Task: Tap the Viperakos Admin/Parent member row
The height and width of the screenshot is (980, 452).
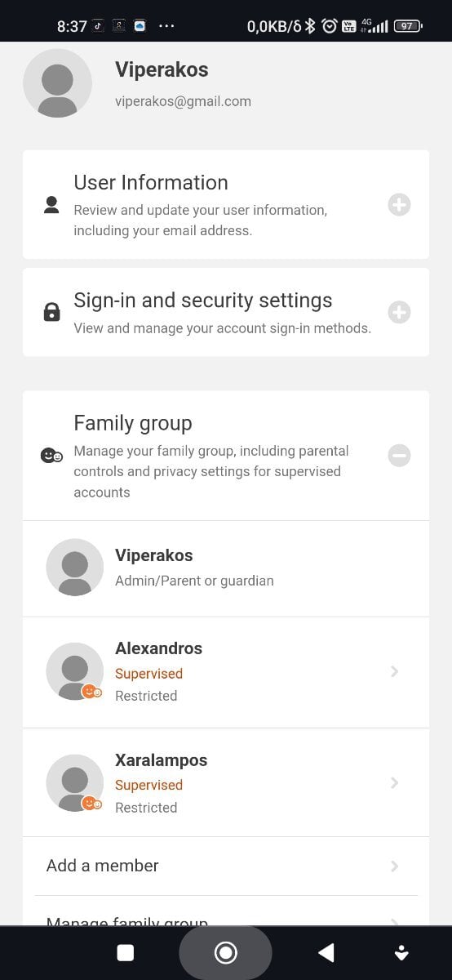Action: tap(226, 568)
